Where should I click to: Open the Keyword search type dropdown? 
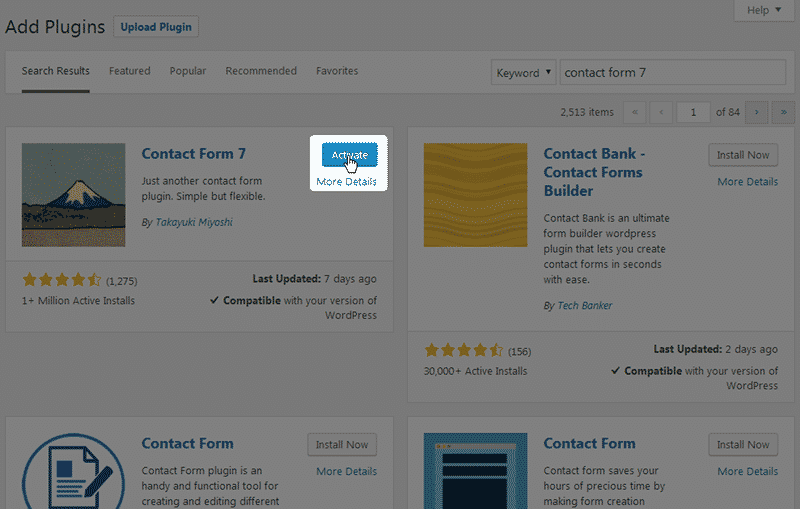pos(523,72)
